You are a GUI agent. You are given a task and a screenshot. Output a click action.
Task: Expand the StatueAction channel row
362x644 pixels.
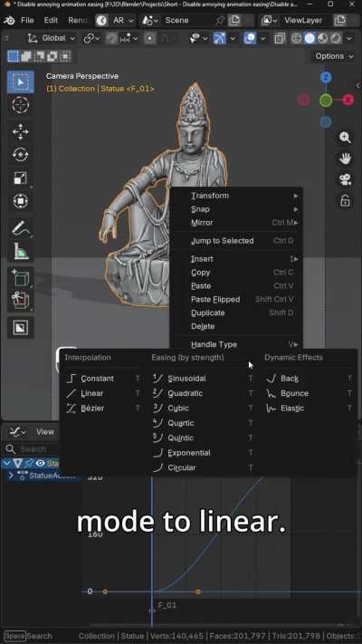tap(11, 476)
